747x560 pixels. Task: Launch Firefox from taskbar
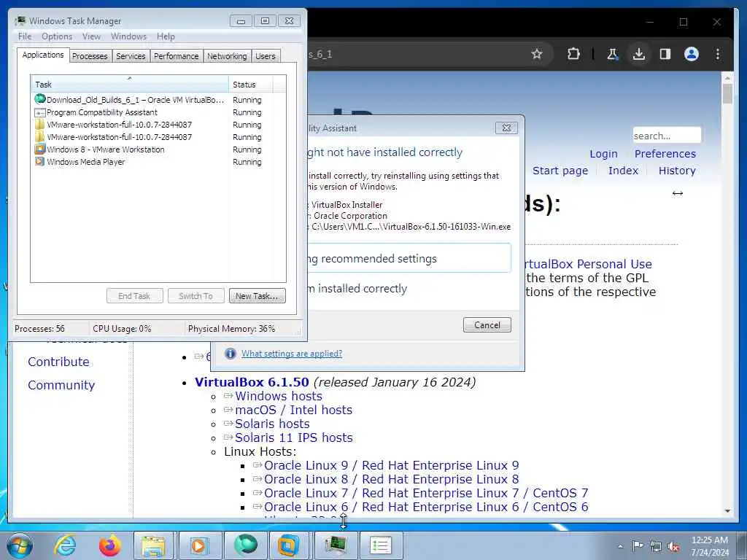point(109,545)
